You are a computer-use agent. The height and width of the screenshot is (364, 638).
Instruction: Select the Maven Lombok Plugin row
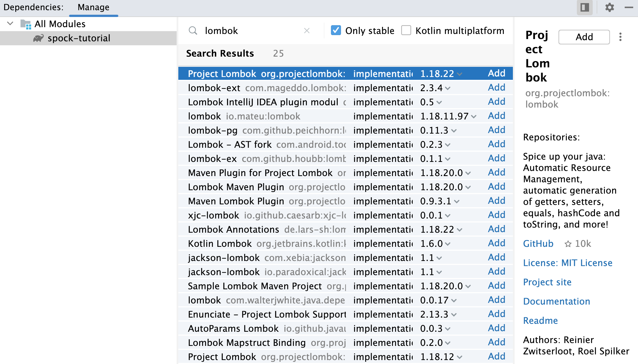point(345,201)
